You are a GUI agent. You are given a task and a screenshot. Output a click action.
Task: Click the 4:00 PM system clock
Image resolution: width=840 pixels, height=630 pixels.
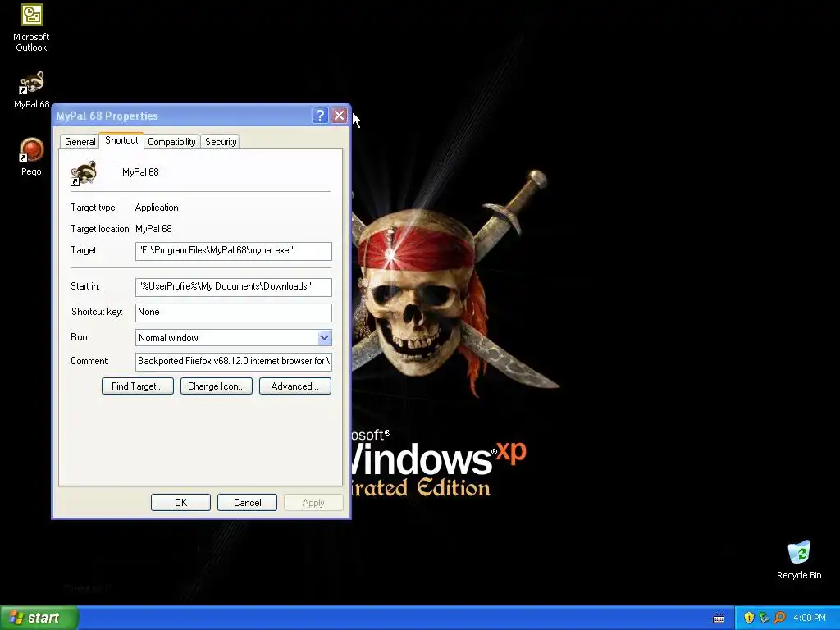tap(810, 618)
